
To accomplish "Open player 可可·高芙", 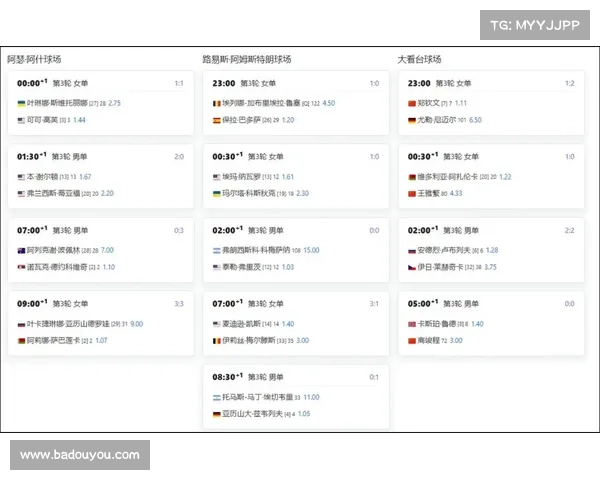I will tap(43, 120).
